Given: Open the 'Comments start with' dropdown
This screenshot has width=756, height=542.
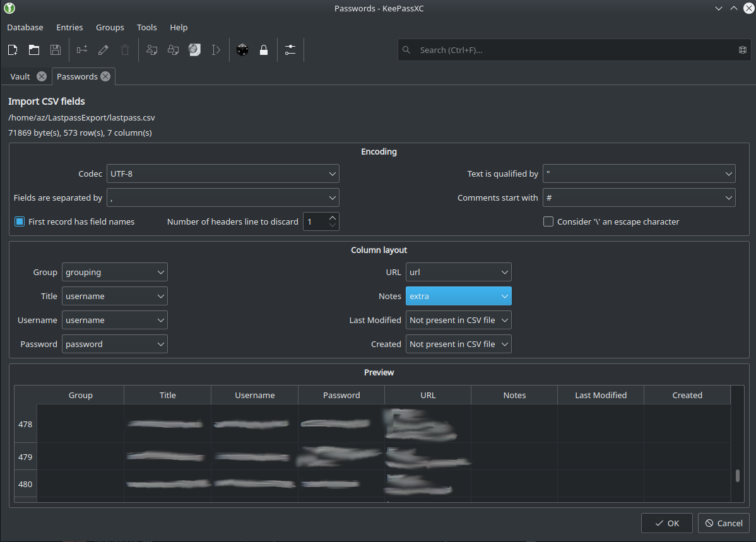Looking at the screenshot, I should coord(639,197).
